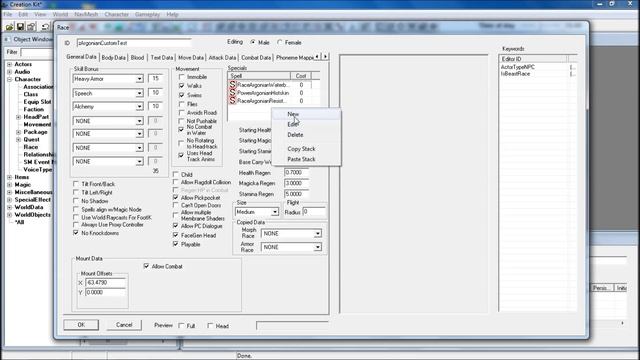Open the Size Medium dropdown
Viewport: 640px width, 360px height.
[275, 212]
